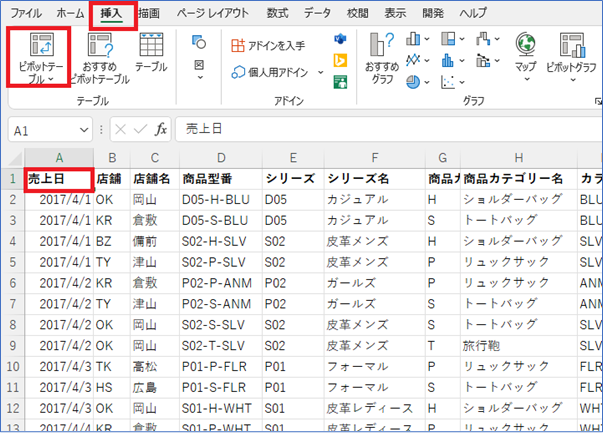
Task: Click Get Add-ins (アドインを入手) button
Action: [268, 45]
